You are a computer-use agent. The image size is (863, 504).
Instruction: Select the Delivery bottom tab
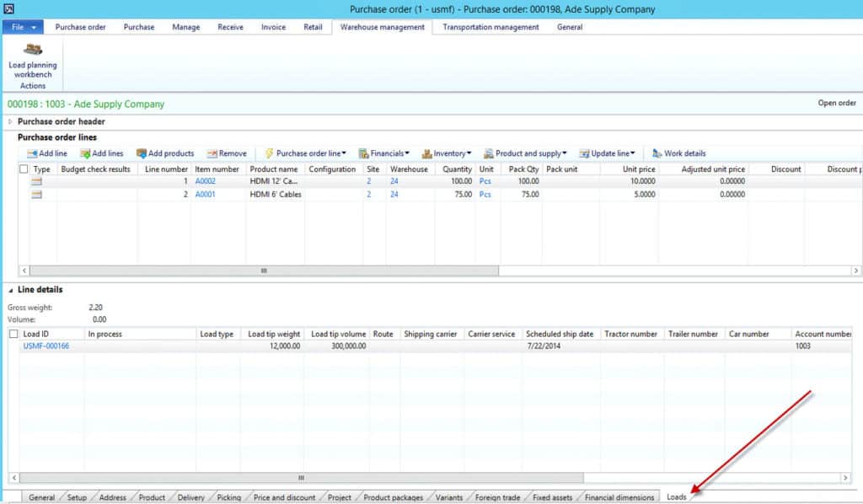click(191, 497)
